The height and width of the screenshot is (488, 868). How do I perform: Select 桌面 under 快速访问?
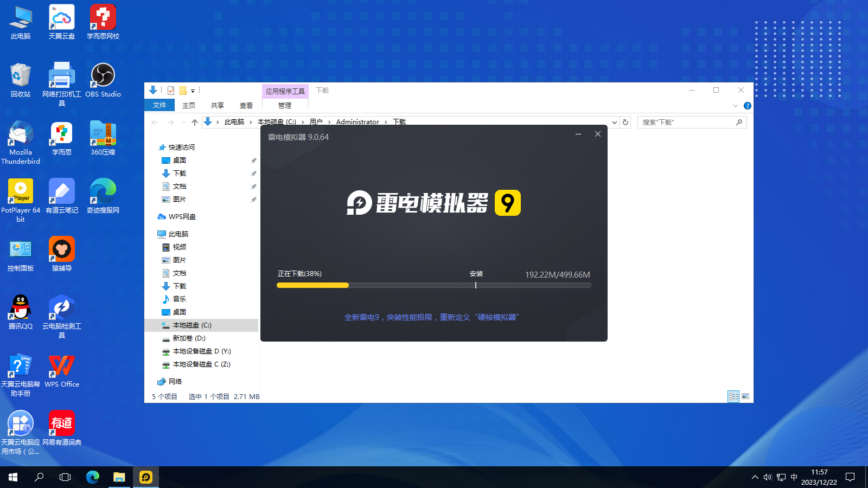pyautogui.click(x=180, y=160)
